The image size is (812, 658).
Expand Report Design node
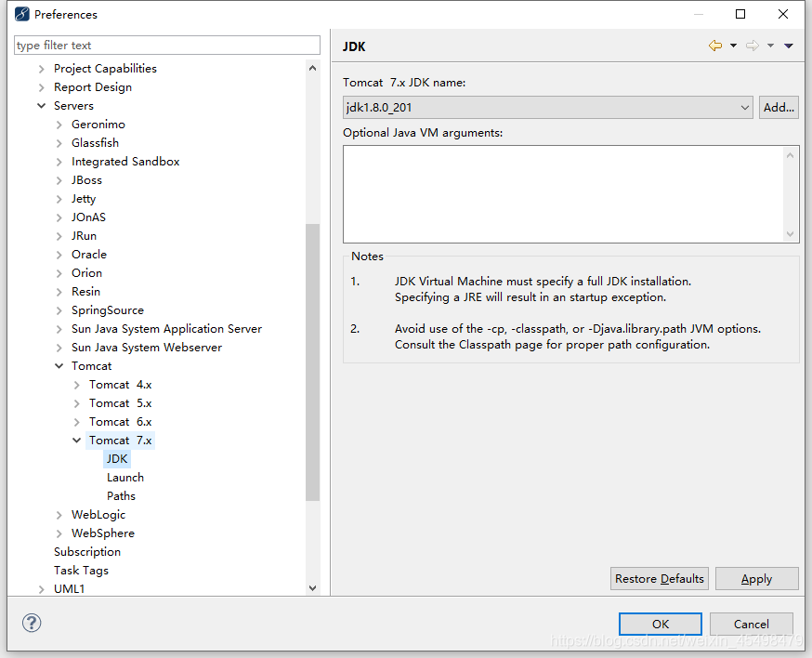[x=42, y=87]
